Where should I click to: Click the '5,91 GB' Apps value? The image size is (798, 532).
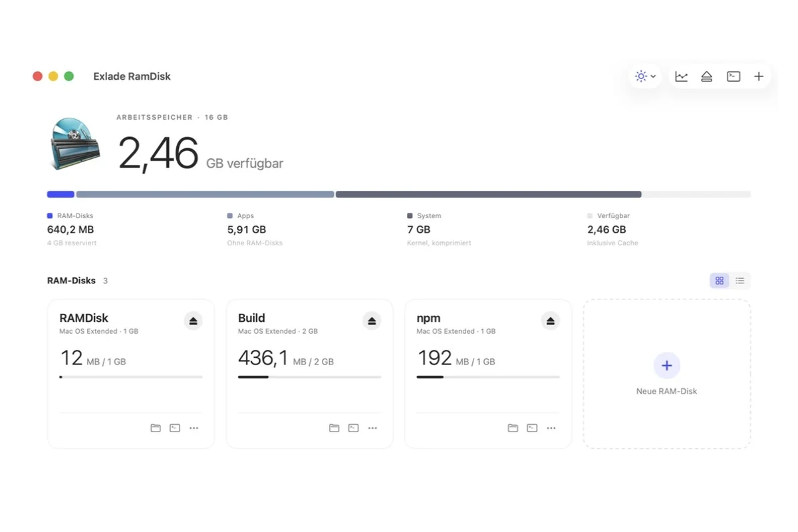tap(247, 229)
